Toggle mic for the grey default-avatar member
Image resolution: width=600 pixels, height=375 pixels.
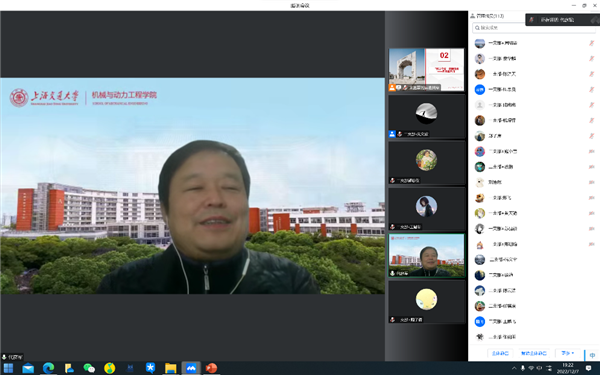pos(592,105)
